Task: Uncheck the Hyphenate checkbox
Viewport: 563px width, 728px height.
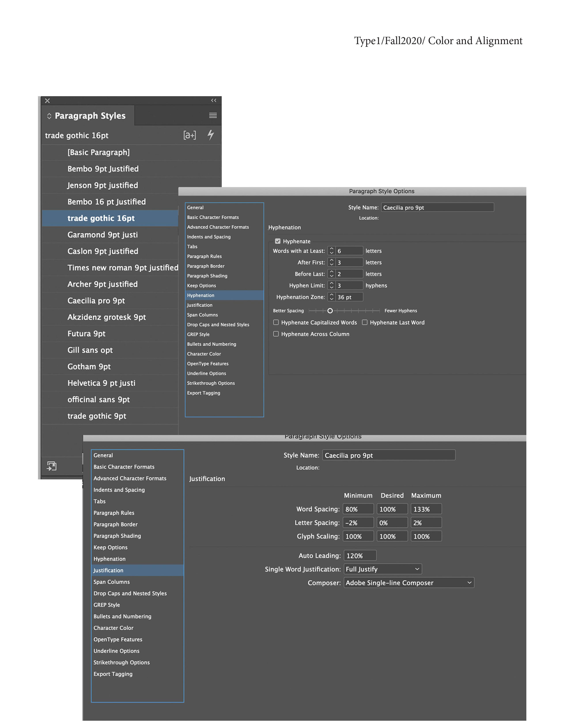Action: [x=278, y=241]
